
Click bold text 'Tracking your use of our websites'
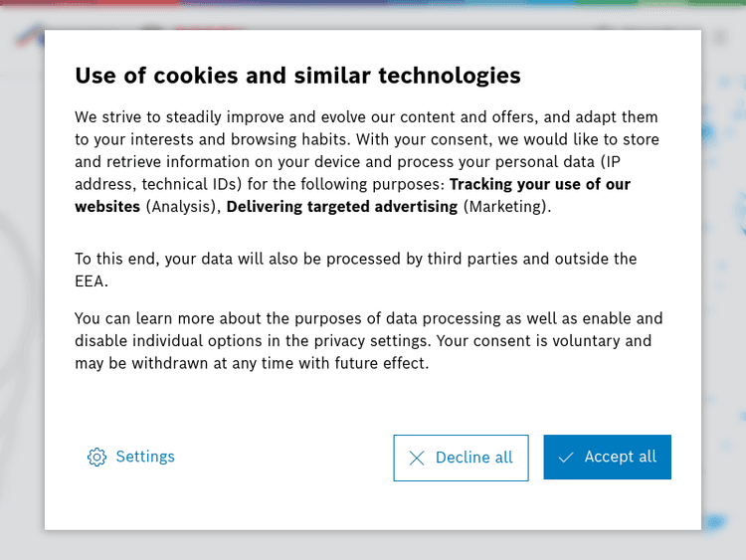[x=539, y=184]
